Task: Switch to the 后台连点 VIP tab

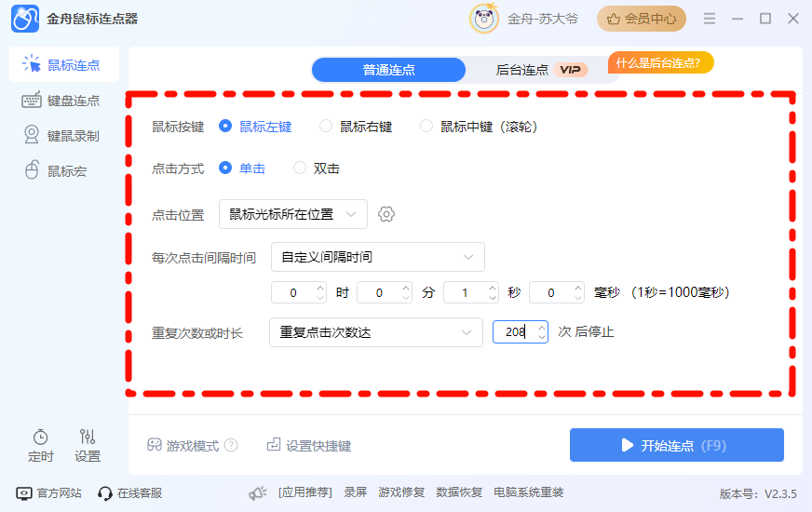Action: pyautogui.click(x=541, y=70)
